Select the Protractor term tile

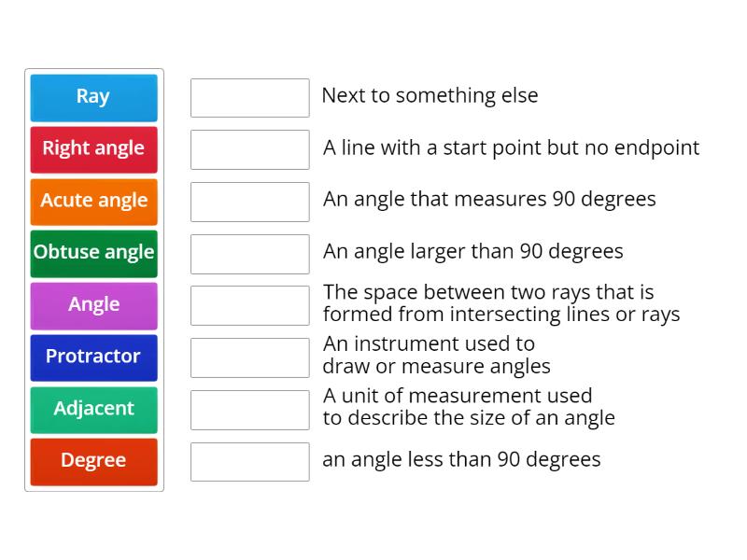(x=93, y=357)
